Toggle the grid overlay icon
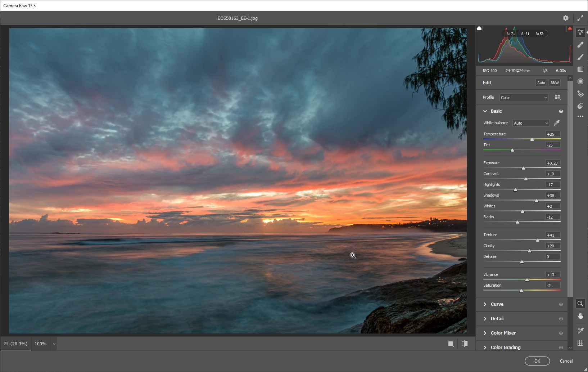The height and width of the screenshot is (372, 588). coord(580,343)
